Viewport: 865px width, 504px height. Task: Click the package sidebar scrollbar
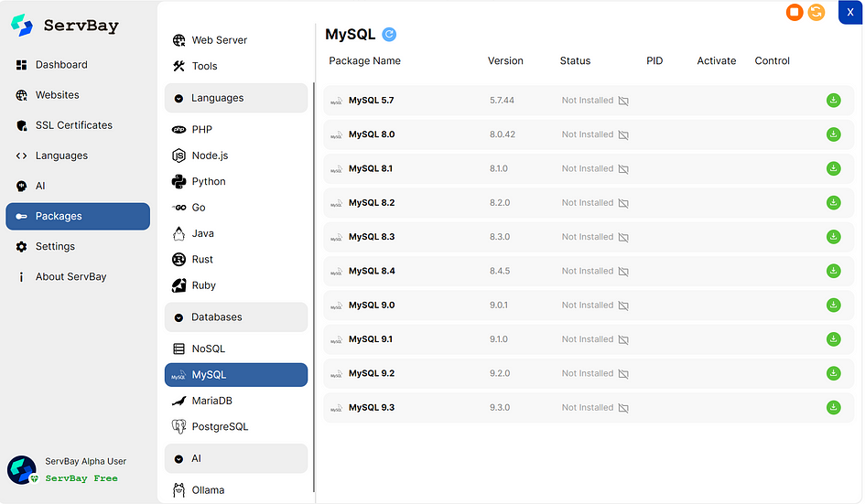pos(314,286)
